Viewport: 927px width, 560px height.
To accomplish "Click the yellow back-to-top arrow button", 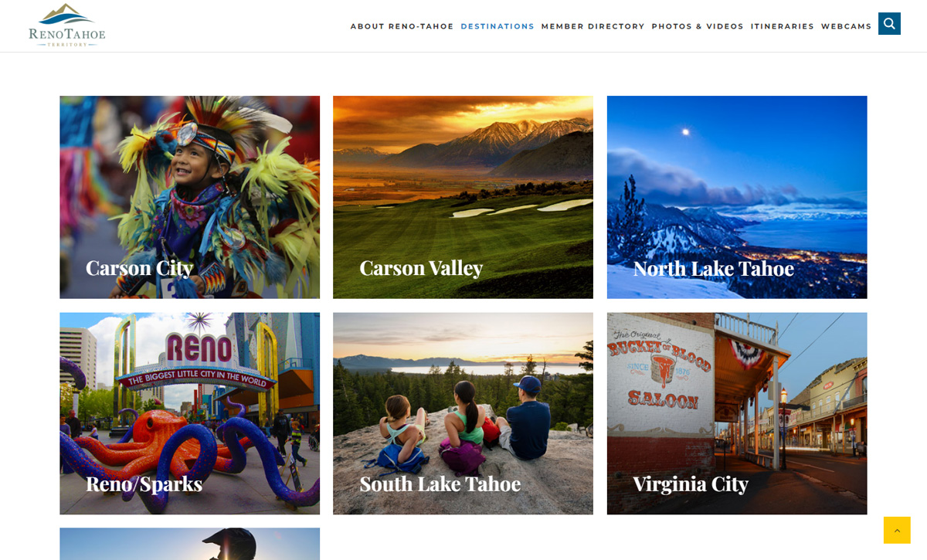I will 897,530.
